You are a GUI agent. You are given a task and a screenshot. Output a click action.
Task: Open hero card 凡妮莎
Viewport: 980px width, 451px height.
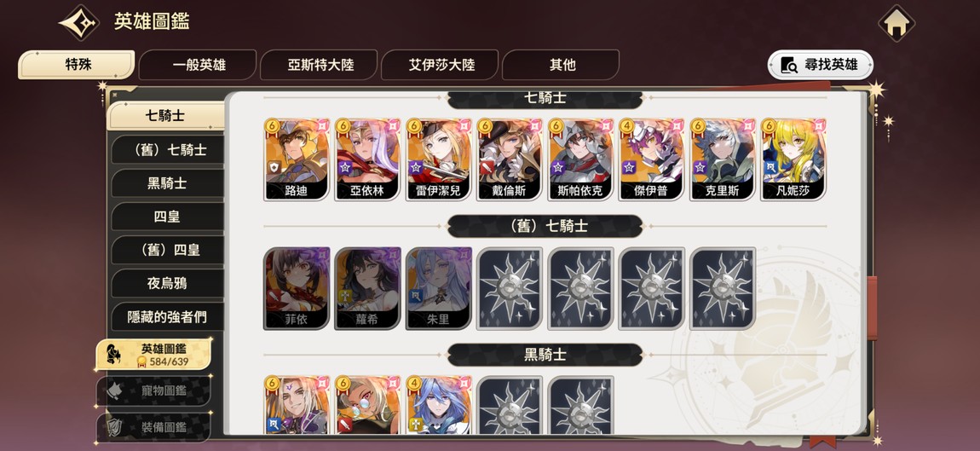click(x=793, y=159)
